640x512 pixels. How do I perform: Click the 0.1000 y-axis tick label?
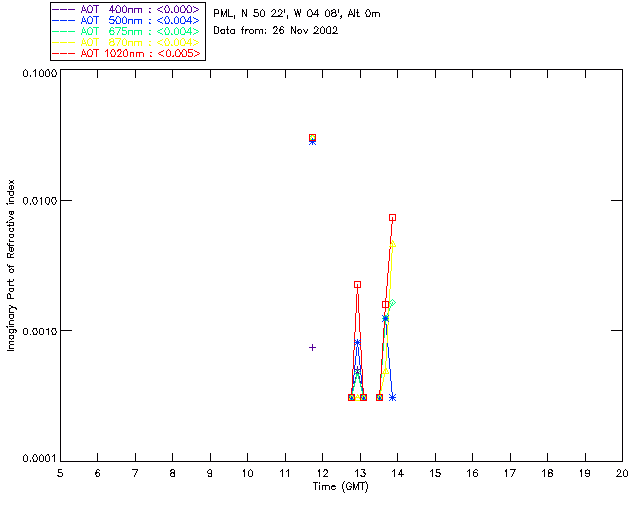pyautogui.click(x=40, y=73)
